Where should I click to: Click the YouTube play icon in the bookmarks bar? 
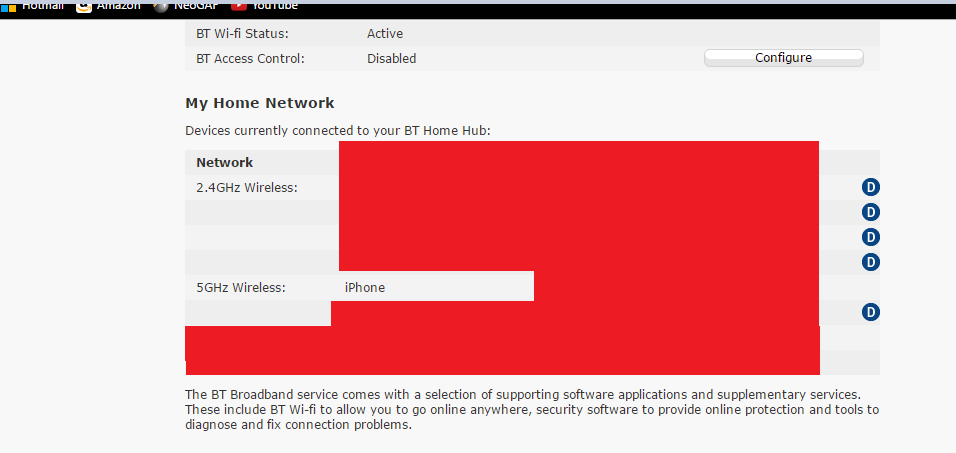click(x=238, y=7)
